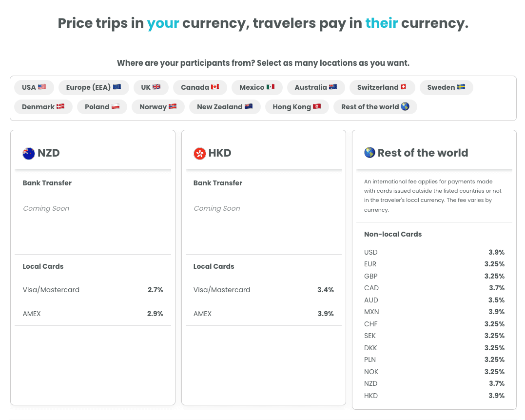Viewport: 525px width, 420px height.
Task: Toggle Norway participant location
Action: (x=158, y=107)
